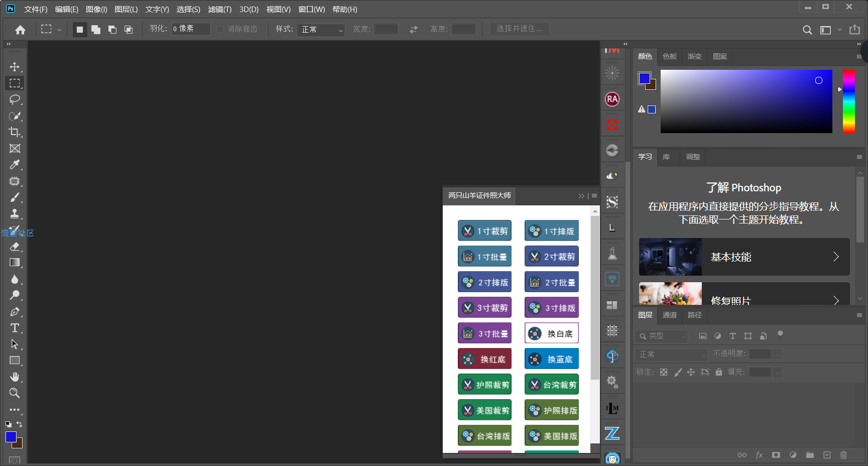Image resolution: width=868 pixels, height=466 pixels.
Task: Select the Crop tool
Action: click(x=15, y=132)
